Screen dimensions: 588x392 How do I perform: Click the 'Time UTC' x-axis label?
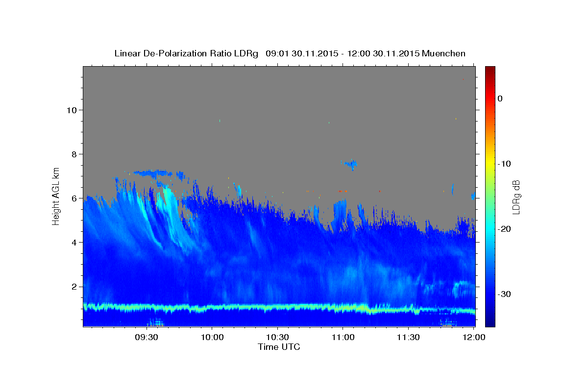(x=279, y=347)
